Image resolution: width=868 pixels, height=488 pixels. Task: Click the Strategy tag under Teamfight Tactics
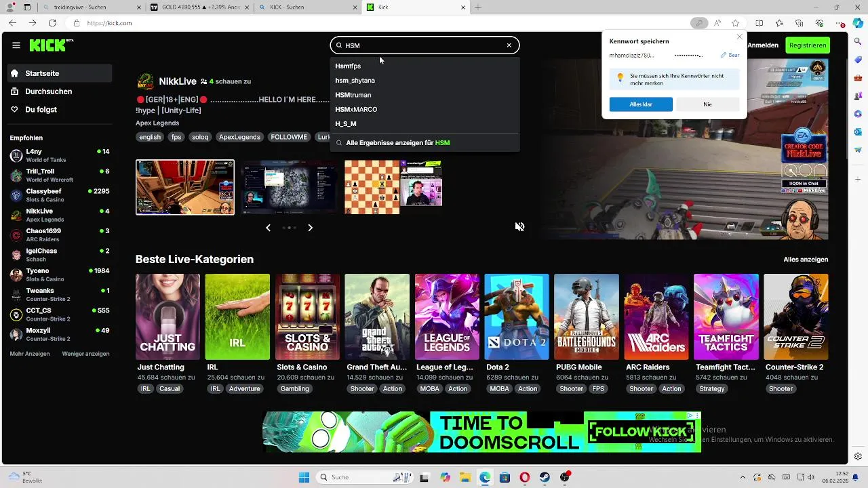pos(712,389)
